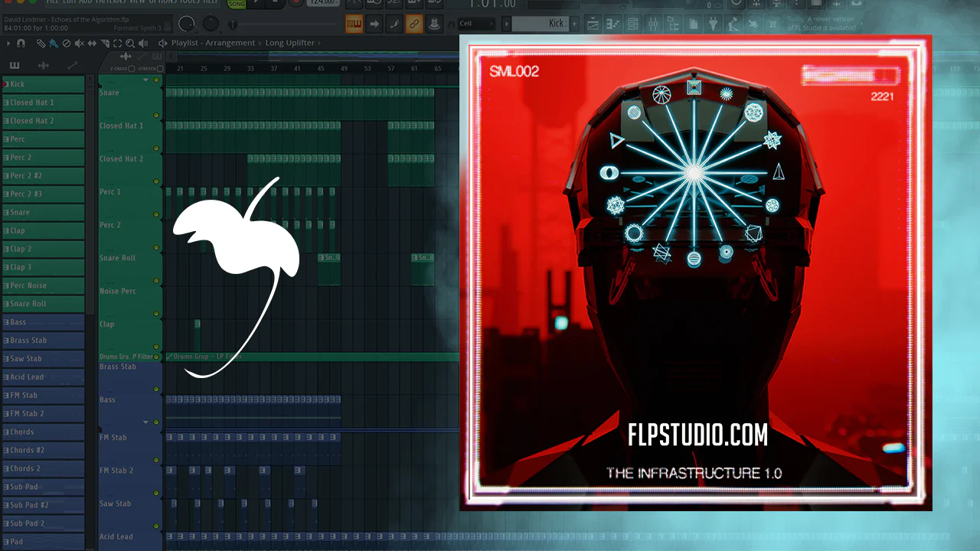Adjust the main pitch knob

211,24
